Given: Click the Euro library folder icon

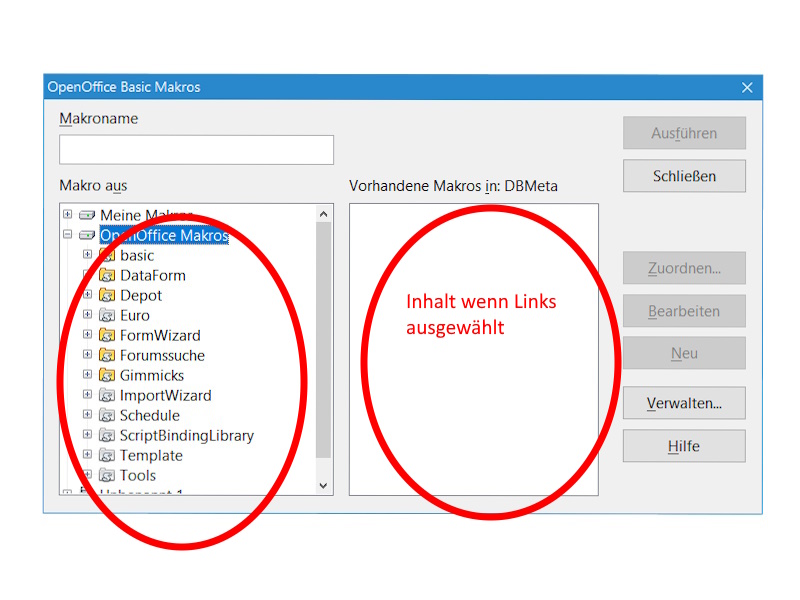Looking at the screenshot, I should pos(107,315).
